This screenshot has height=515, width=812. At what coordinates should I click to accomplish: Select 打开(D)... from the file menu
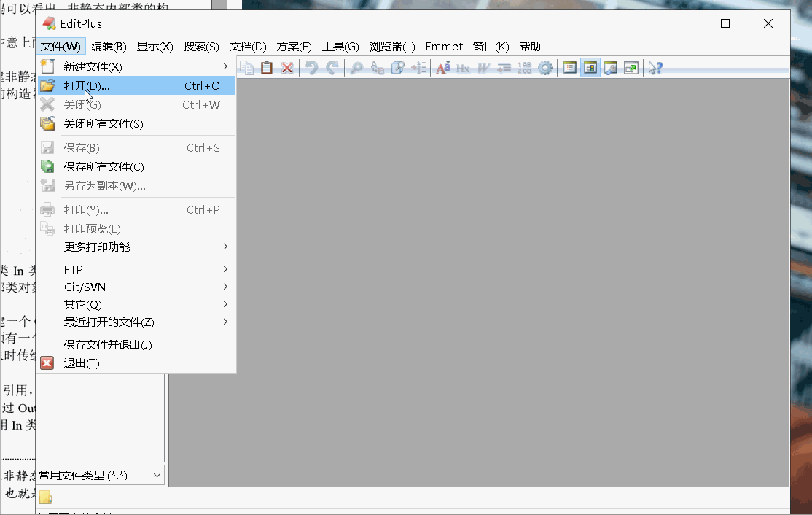tap(137, 85)
